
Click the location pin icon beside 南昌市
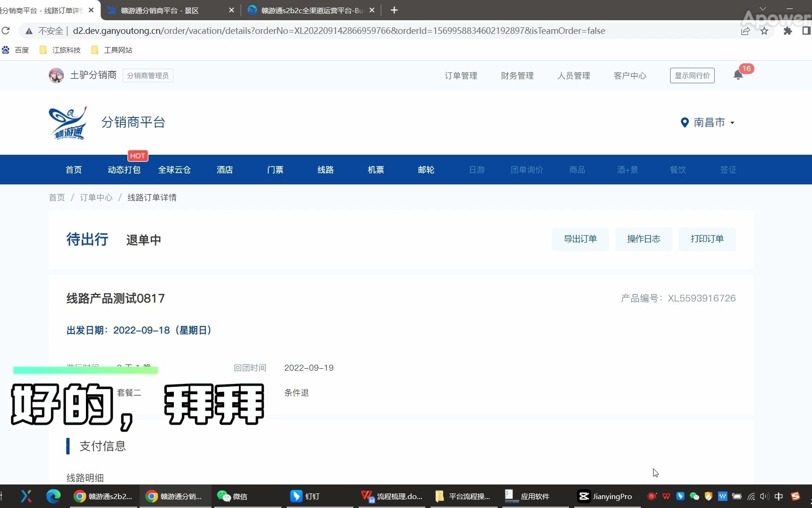point(685,123)
